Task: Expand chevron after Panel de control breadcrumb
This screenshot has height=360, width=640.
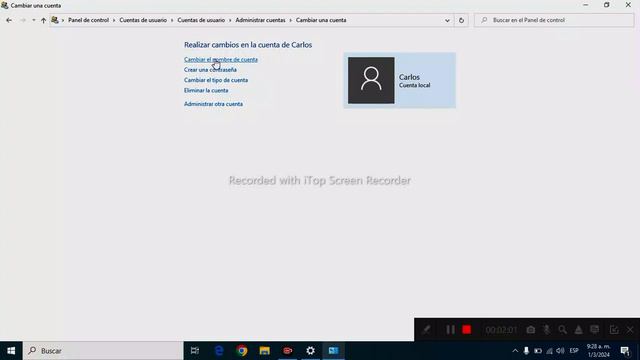Action: [114, 20]
